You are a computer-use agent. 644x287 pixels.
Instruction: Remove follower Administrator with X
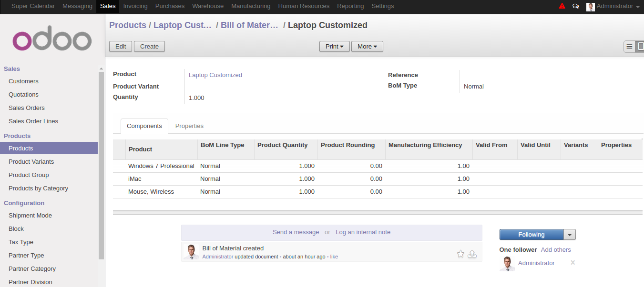coord(572,262)
